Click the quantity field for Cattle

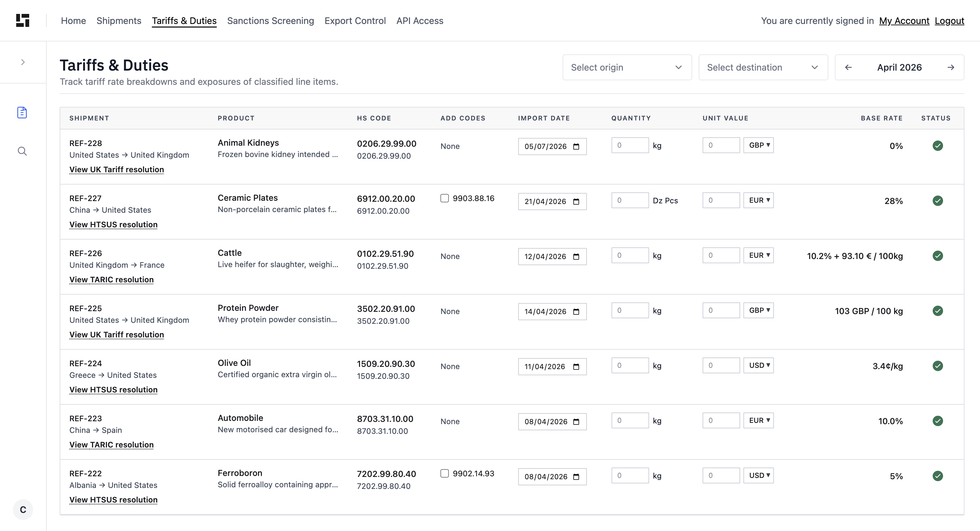click(630, 255)
